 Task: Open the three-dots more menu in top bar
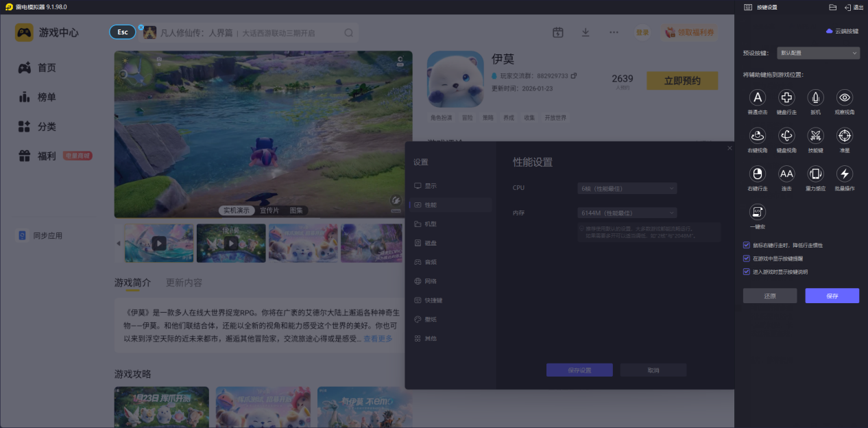coord(614,32)
